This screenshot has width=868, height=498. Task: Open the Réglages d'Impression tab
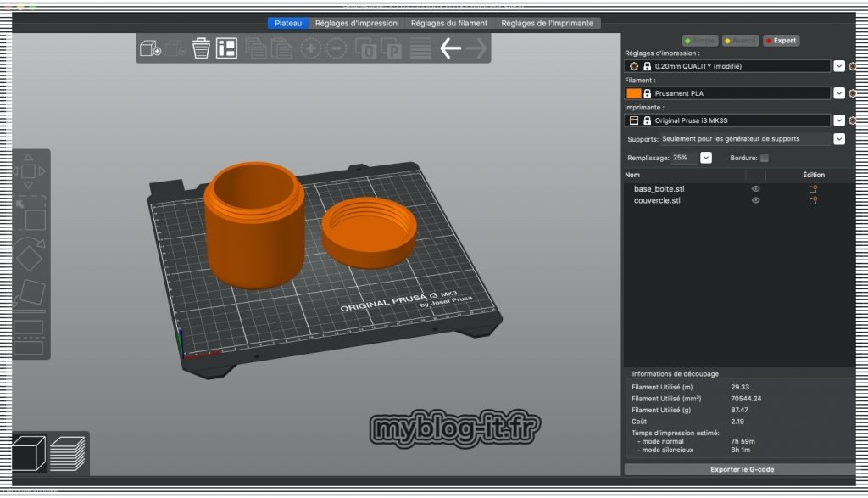point(356,23)
